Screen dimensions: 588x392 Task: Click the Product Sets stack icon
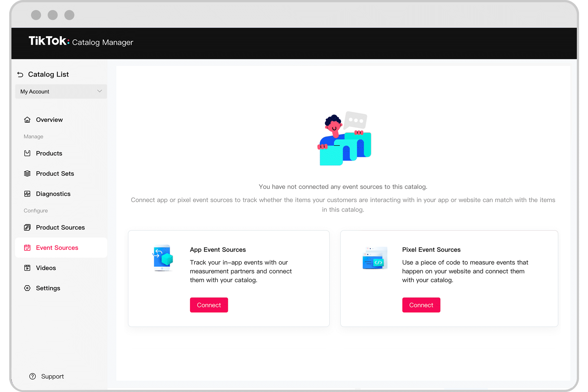[x=27, y=173]
